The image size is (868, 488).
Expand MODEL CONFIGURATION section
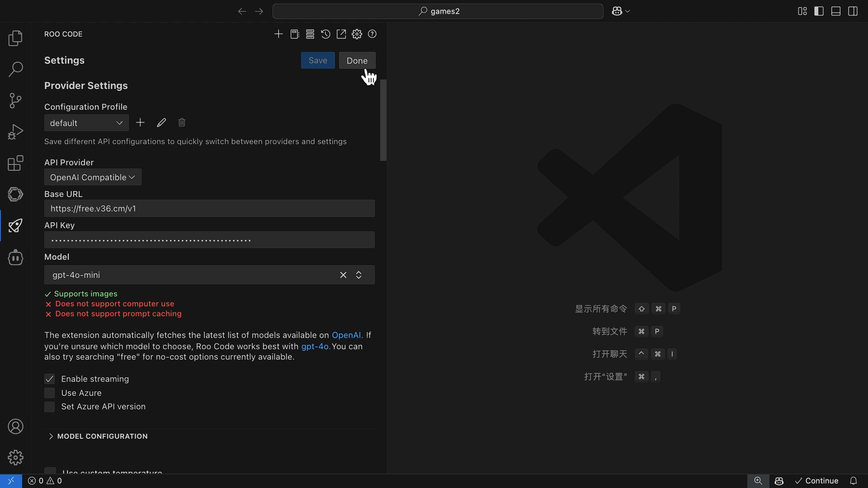point(98,436)
